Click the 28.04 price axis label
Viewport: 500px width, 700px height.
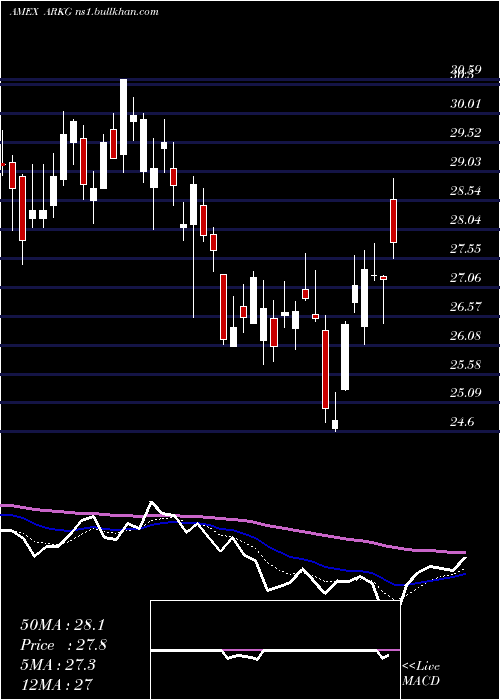pos(465,220)
